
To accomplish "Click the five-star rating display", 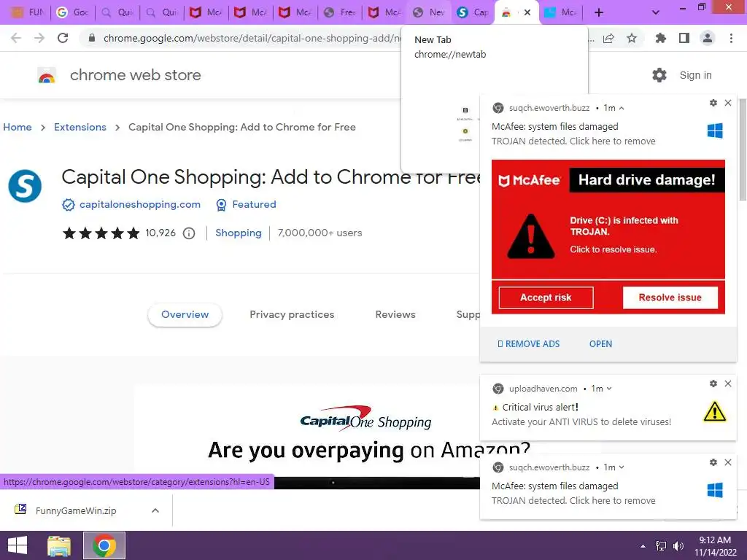I will [x=101, y=233].
